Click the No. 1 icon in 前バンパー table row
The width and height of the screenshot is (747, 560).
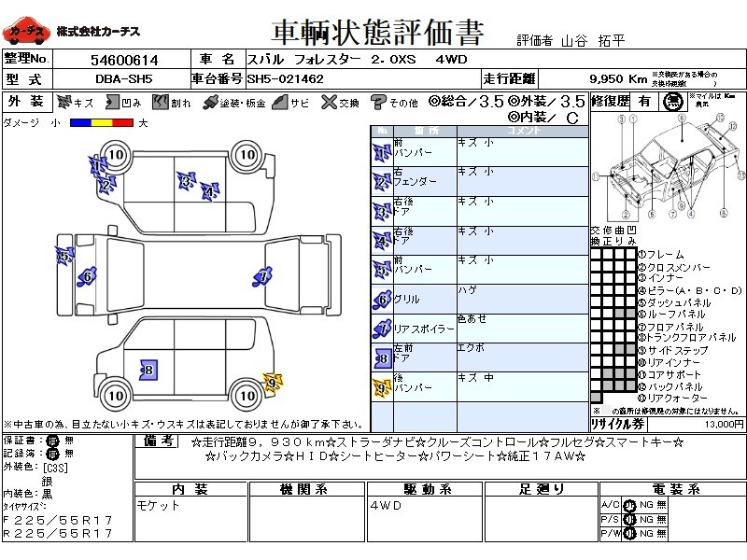tap(382, 153)
